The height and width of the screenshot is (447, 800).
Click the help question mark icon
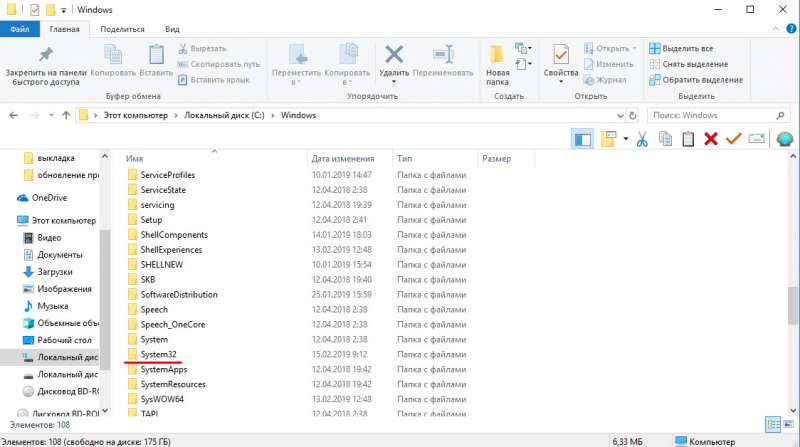[x=791, y=29]
